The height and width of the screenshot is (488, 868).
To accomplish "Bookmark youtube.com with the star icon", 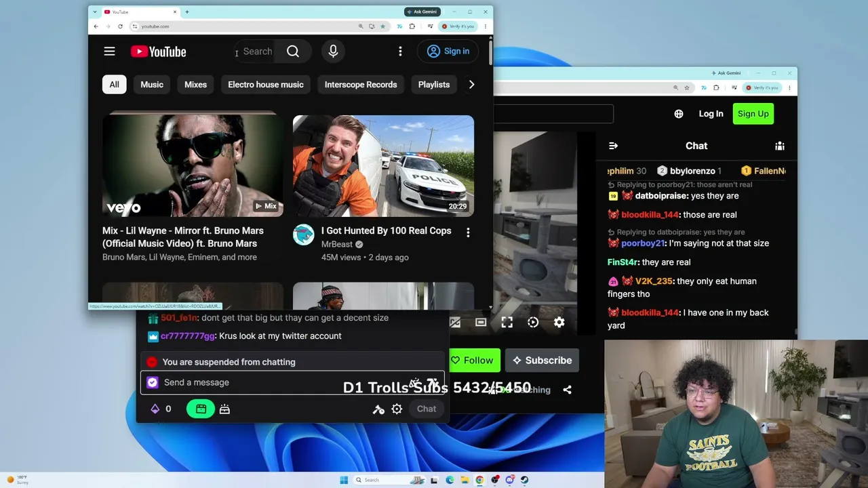I will (x=382, y=26).
